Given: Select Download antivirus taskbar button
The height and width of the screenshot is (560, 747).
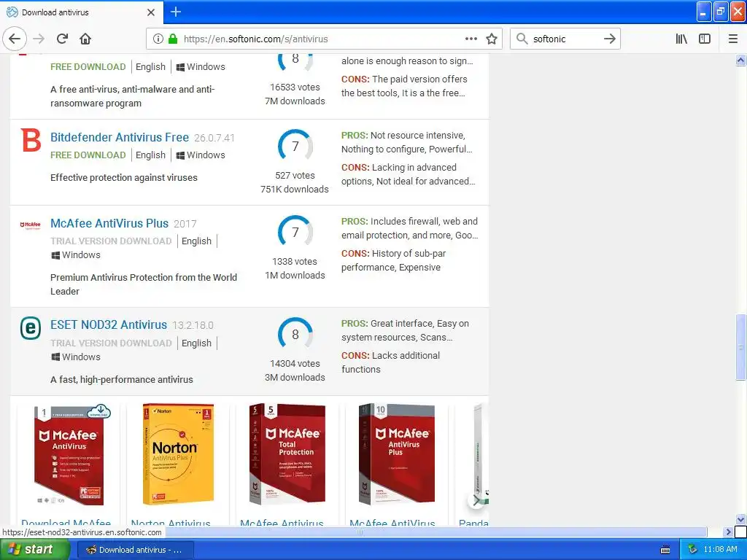Looking at the screenshot, I should coord(134,550).
